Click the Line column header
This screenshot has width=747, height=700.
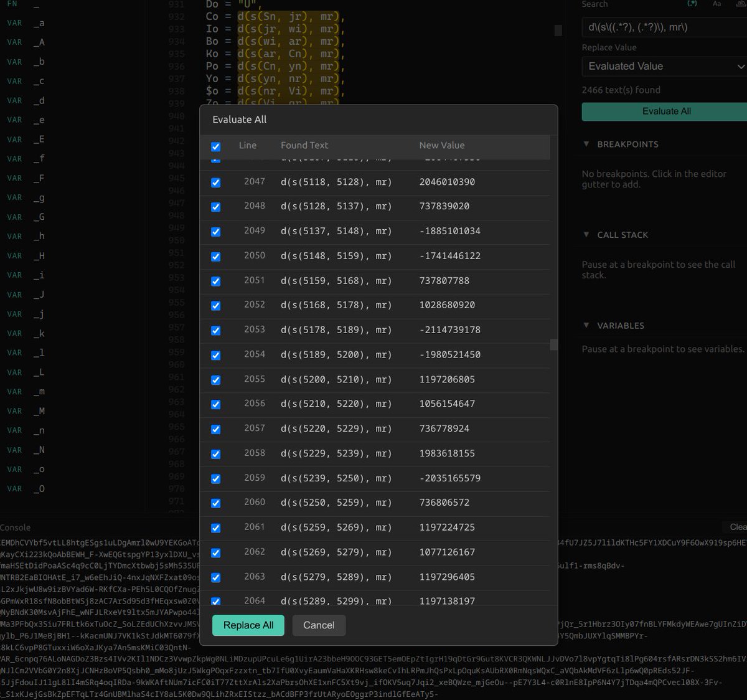(x=248, y=145)
